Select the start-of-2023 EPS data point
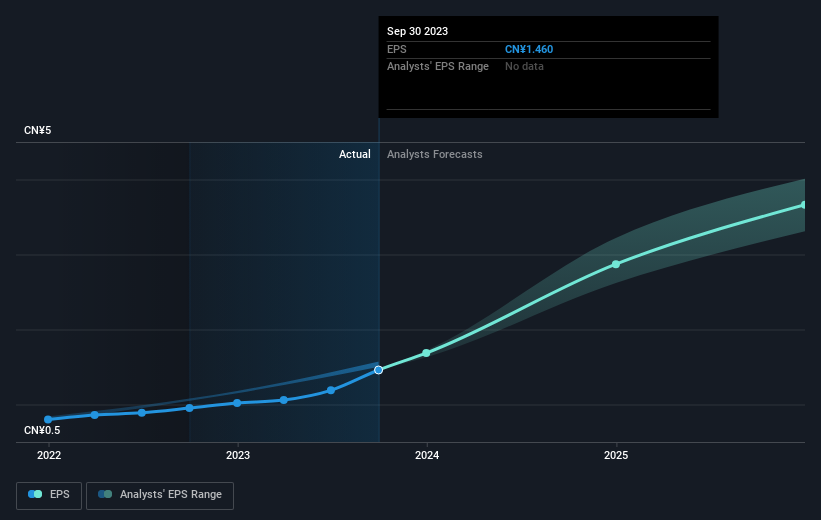 coord(237,403)
